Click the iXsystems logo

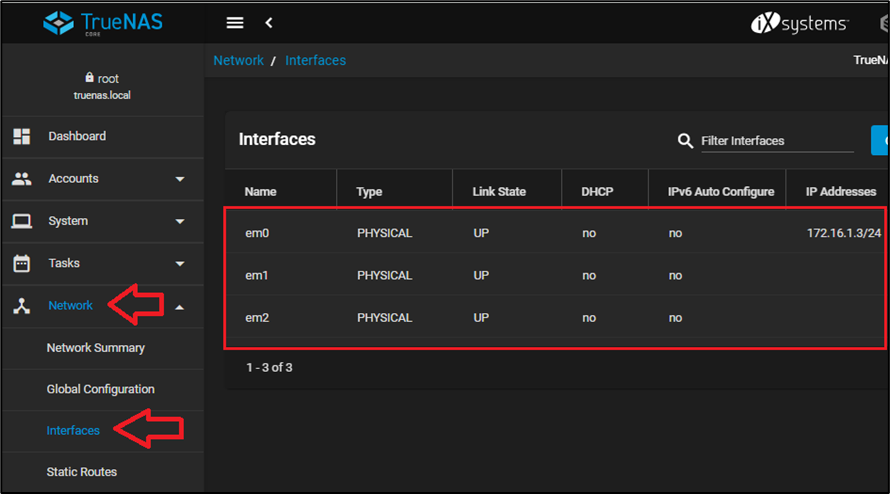click(799, 23)
